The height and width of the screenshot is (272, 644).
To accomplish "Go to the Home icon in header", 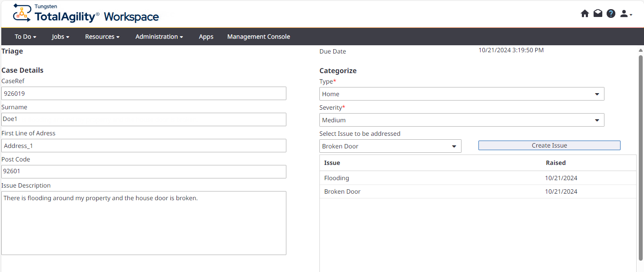I will click(x=584, y=13).
